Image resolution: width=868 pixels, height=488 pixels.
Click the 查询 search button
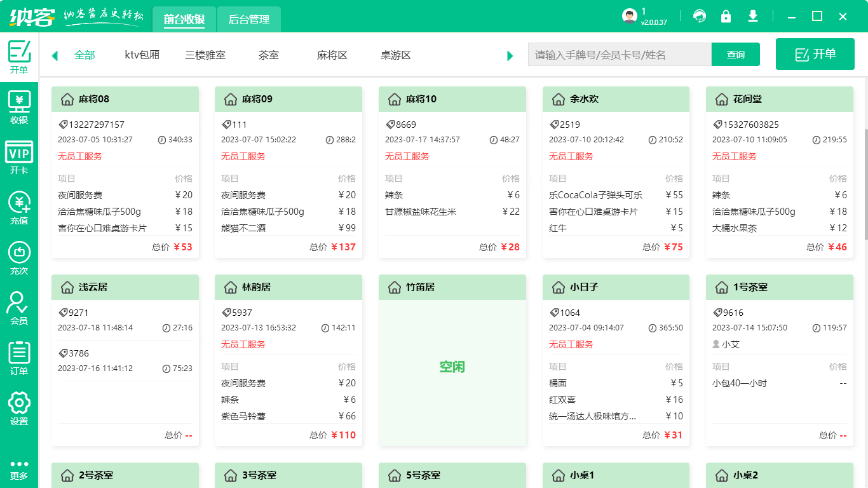[735, 55]
